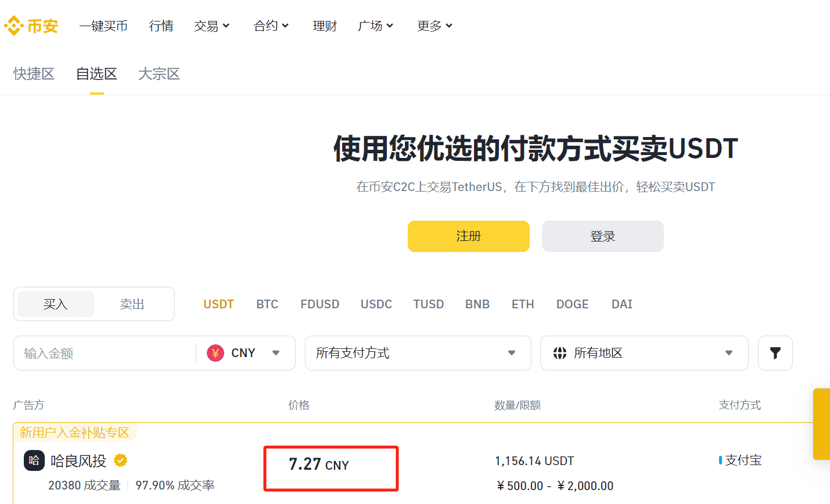Switch to the 自选区 tab
The image size is (830, 504).
(96, 74)
